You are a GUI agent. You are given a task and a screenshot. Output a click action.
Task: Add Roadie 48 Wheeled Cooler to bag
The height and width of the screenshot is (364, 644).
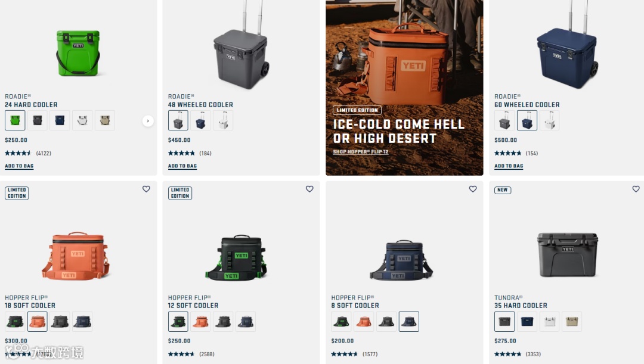182,166
